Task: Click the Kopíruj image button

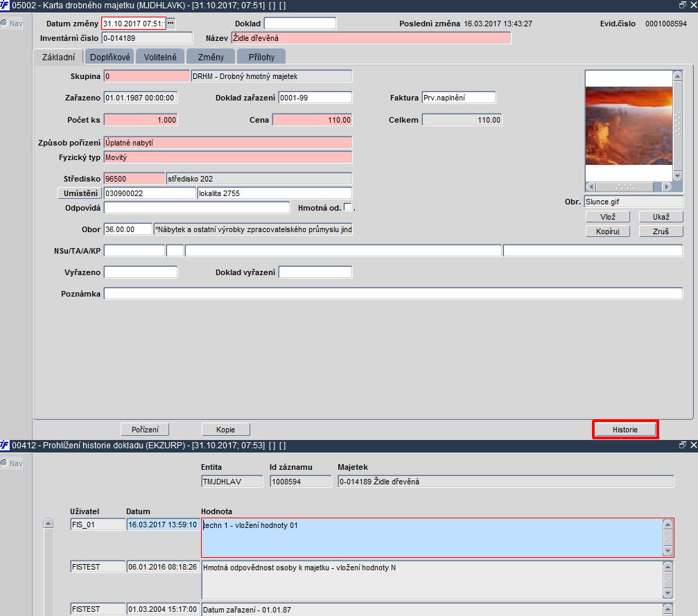Action: pos(608,231)
